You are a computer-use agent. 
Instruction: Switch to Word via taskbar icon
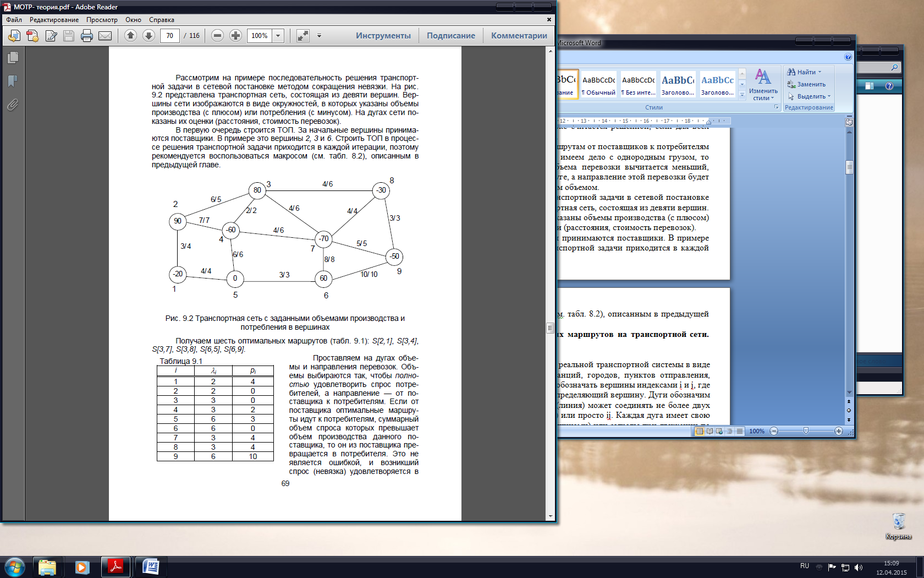click(150, 567)
